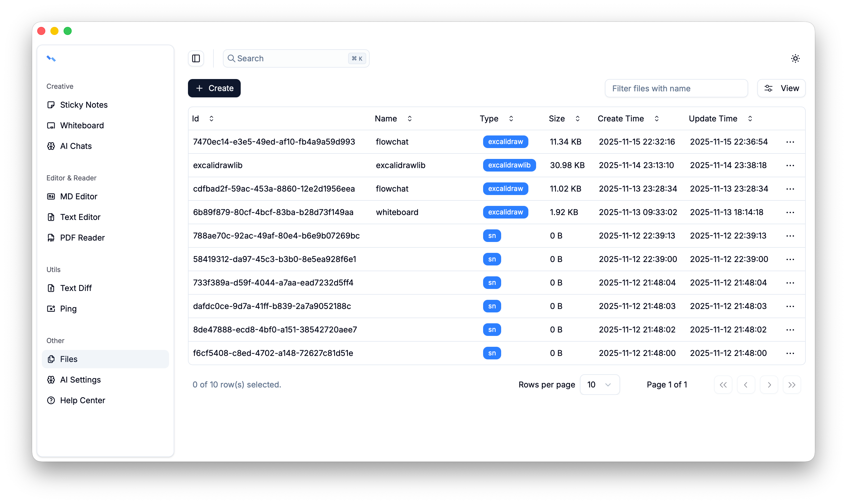This screenshot has width=847, height=504.
Task: Focus the Filter files with name field
Action: [x=676, y=88]
